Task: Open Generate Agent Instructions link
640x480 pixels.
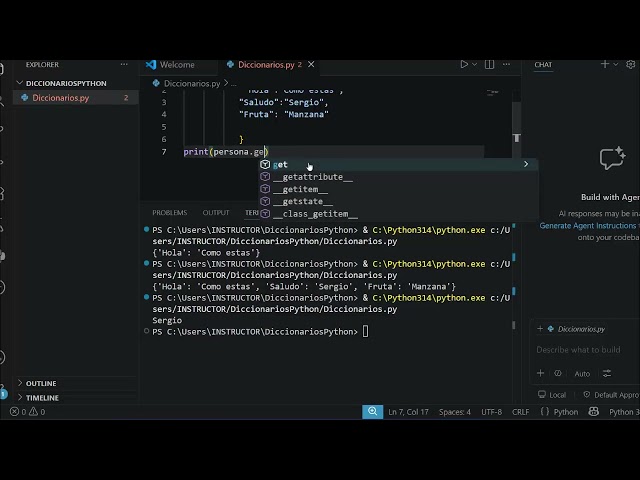Action: 588,225
